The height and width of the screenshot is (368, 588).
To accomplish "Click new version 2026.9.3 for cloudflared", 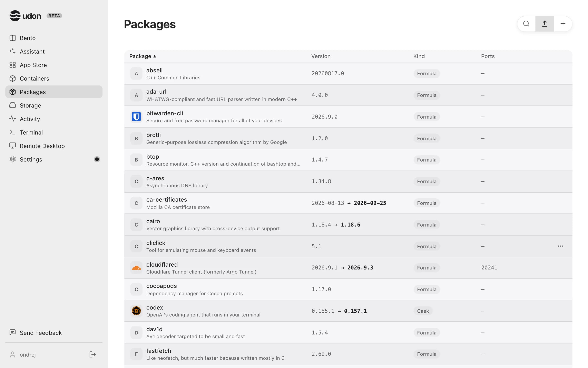I will [x=360, y=268].
